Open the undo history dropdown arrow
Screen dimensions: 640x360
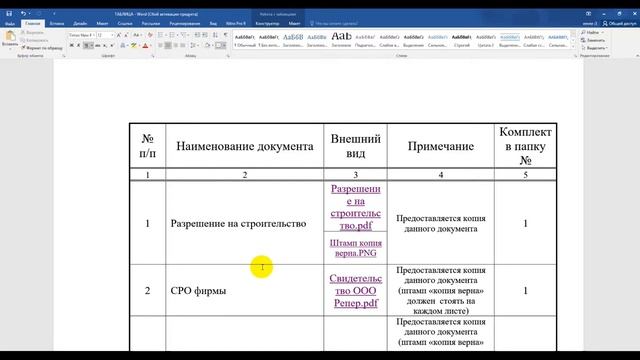29,13
